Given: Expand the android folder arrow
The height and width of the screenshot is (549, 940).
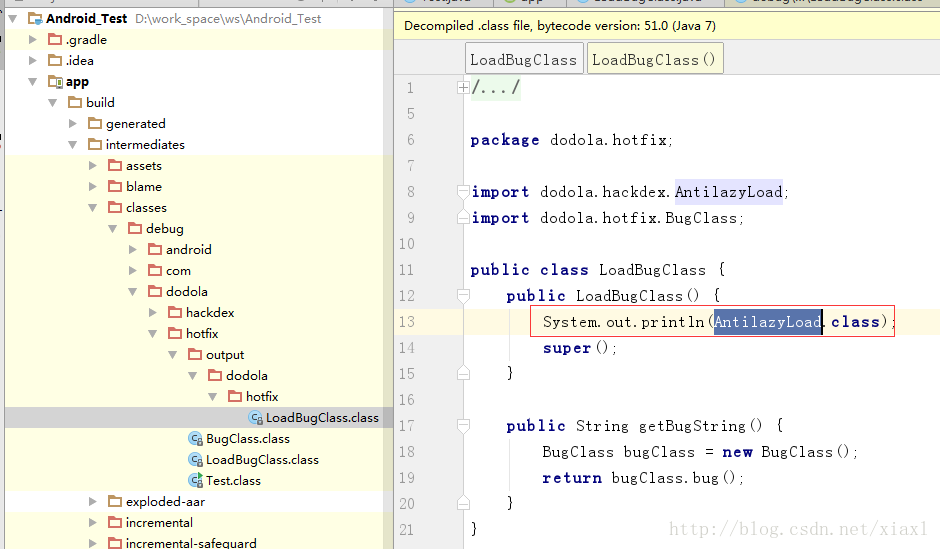Looking at the screenshot, I should tap(132, 249).
